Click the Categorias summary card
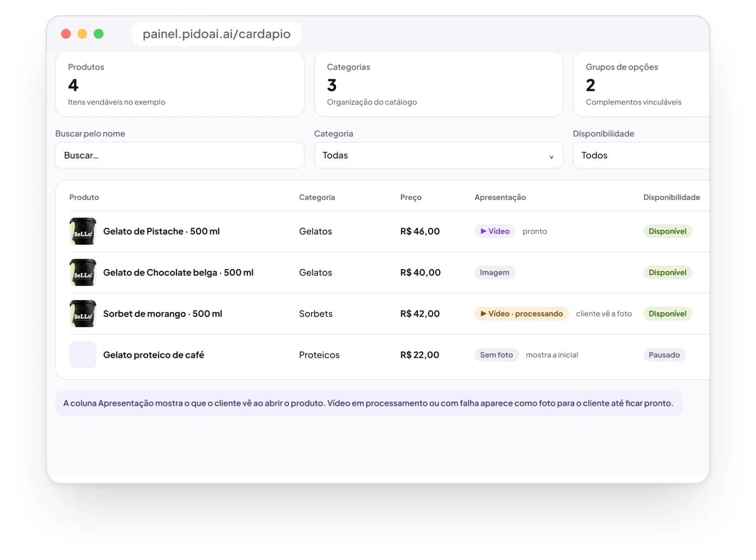Image resolution: width=756 pixels, height=560 pixels. coord(438,84)
